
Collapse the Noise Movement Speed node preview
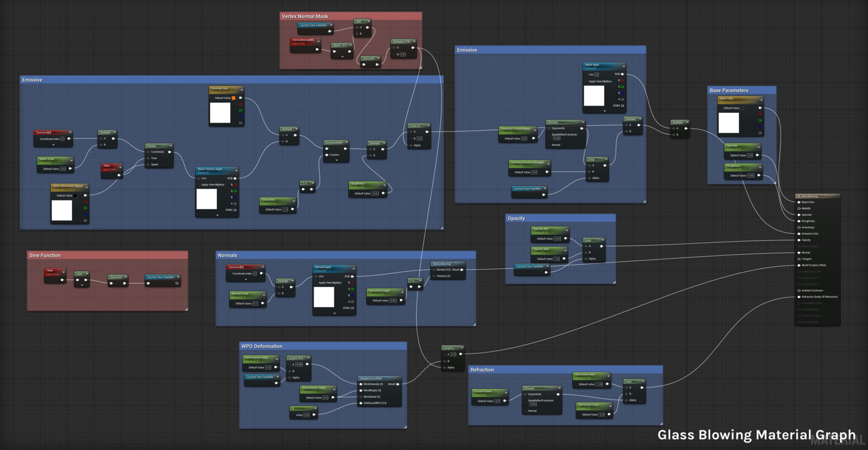86,187
